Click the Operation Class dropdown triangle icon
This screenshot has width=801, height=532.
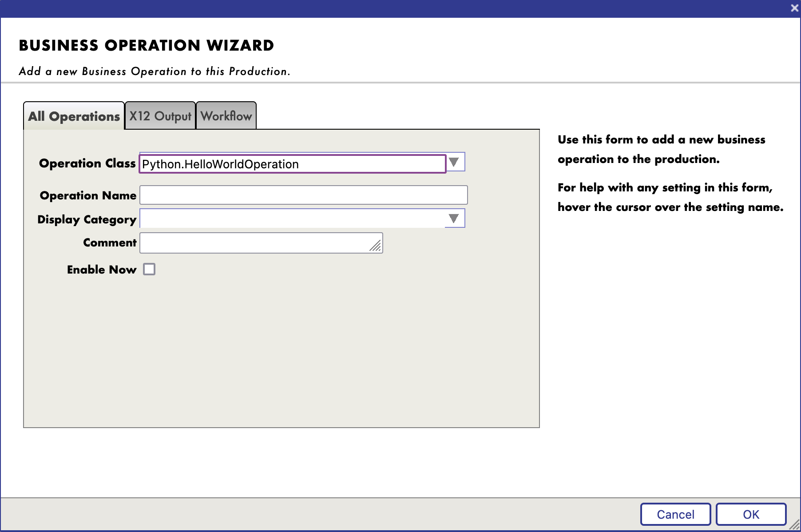[454, 163]
